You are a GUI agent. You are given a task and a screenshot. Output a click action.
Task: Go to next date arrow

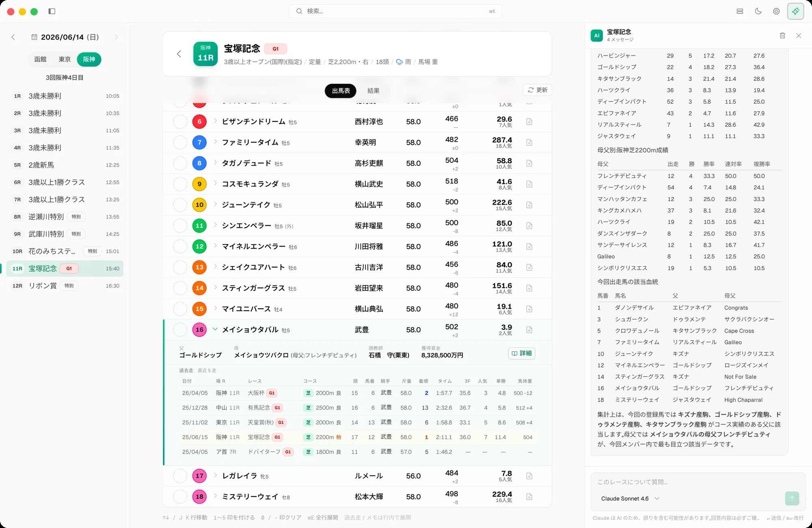pyautogui.click(x=117, y=37)
